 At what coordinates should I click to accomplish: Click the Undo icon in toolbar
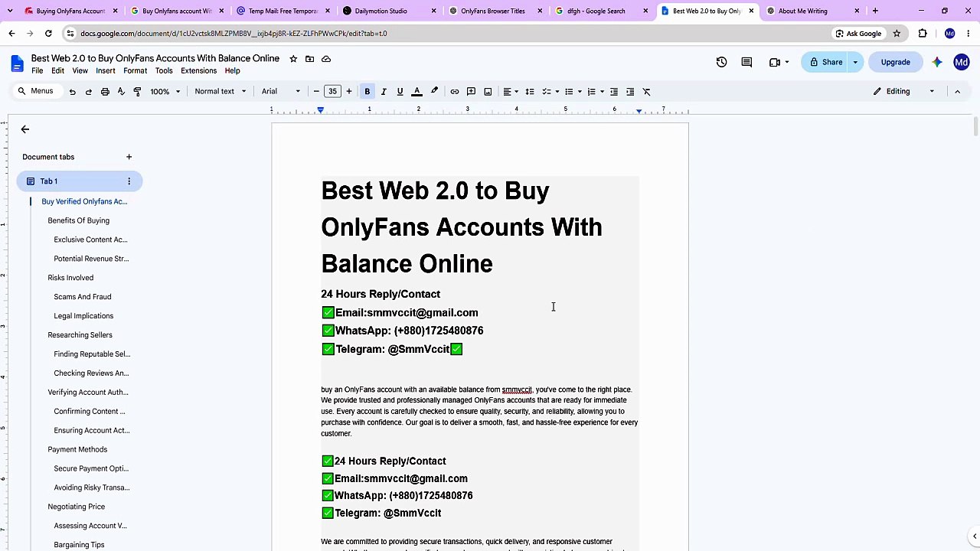tap(72, 92)
